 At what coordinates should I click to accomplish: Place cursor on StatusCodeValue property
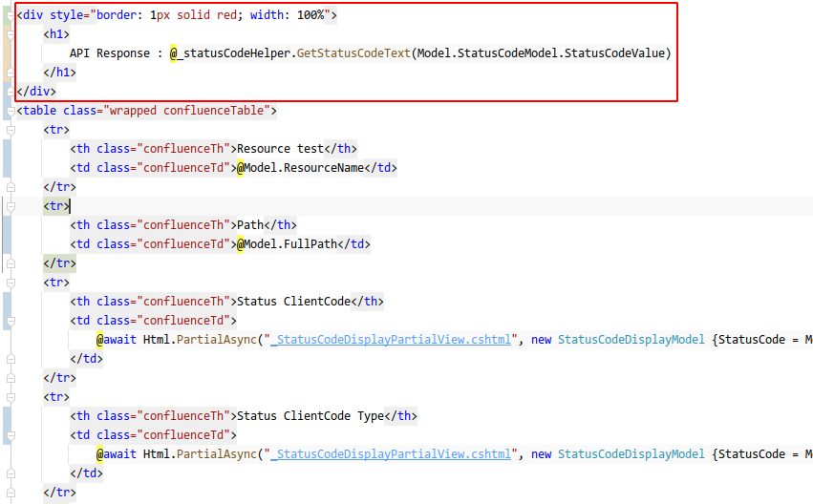tap(614, 53)
